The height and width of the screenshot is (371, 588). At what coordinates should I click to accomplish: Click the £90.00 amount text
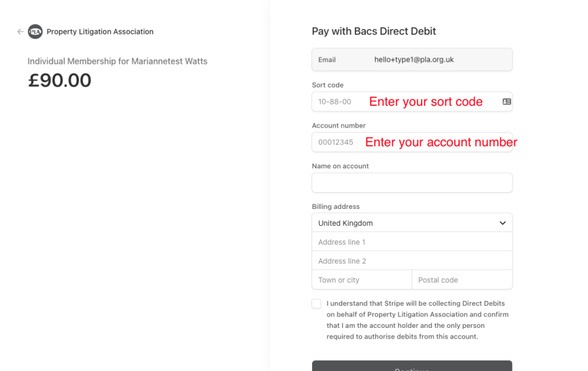click(x=59, y=80)
